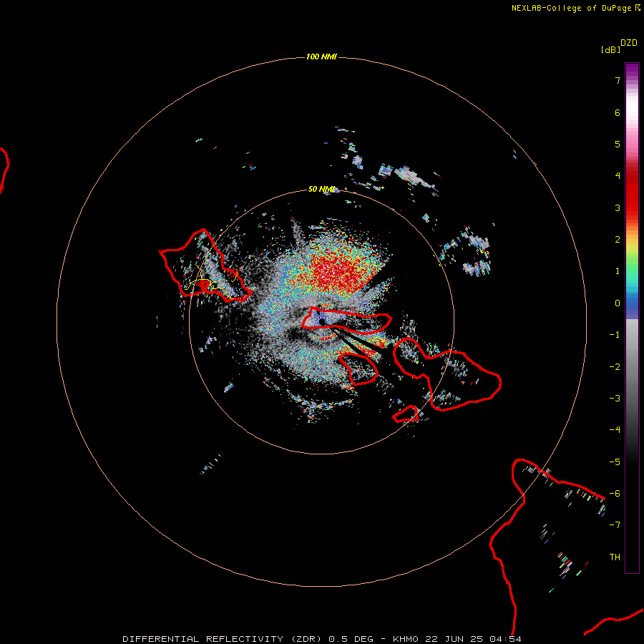Click the -1 value on color scale
The image size is (644, 644).
615,335
